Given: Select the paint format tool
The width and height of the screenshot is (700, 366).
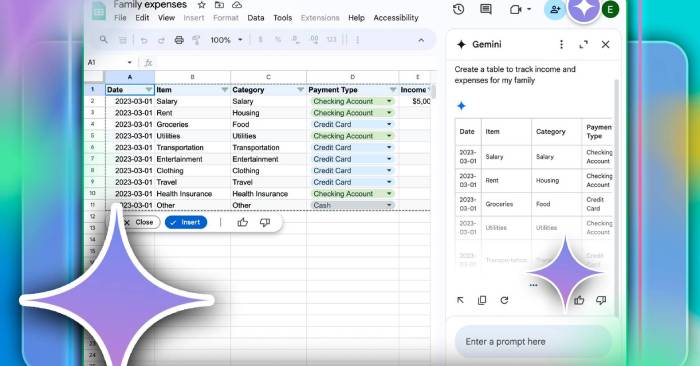Looking at the screenshot, I should [x=196, y=40].
